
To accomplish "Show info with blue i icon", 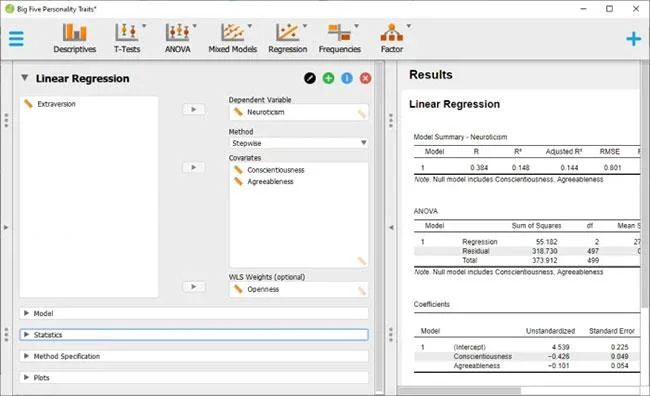I will click(x=347, y=78).
